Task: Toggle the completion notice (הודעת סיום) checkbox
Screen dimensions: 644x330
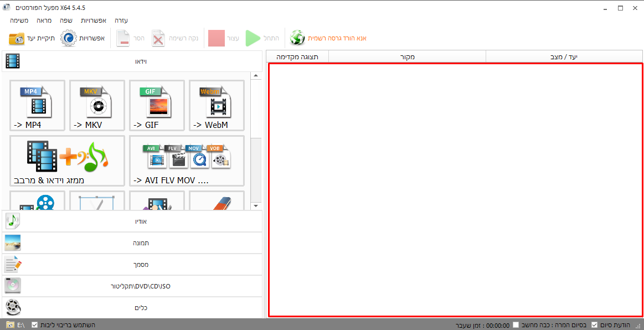Action: 594,325
